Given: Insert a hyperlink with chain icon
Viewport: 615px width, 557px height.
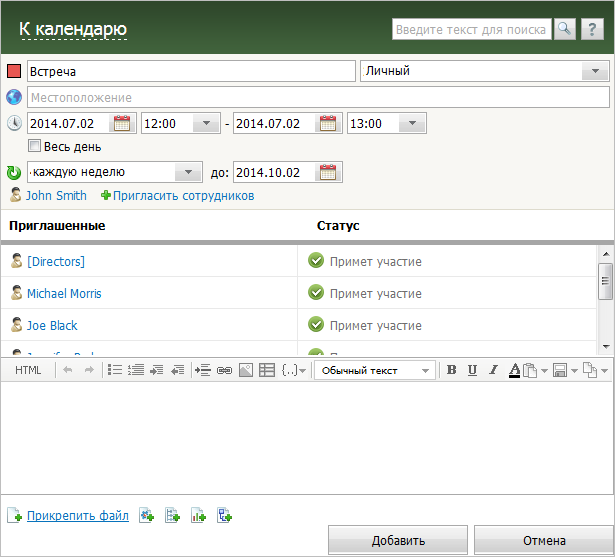Looking at the screenshot, I should 224,370.
